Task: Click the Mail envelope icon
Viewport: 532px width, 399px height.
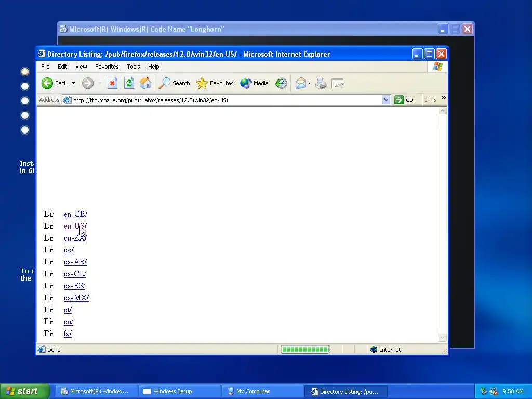Action: [x=301, y=83]
